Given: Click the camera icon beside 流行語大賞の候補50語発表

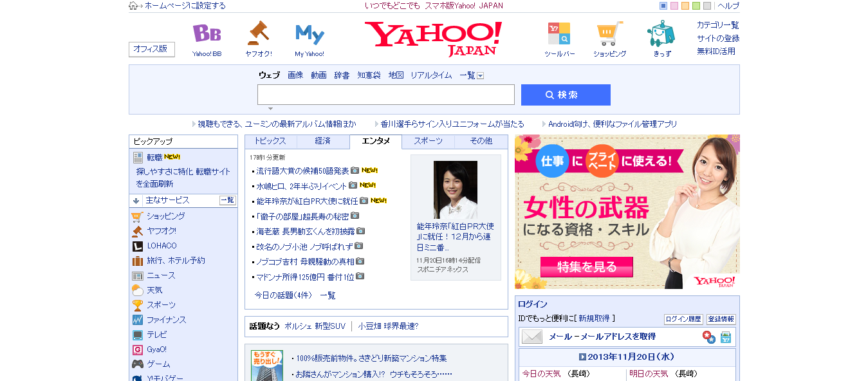Looking at the screenshot, I should pyautogui.click(x=355, y=171).
